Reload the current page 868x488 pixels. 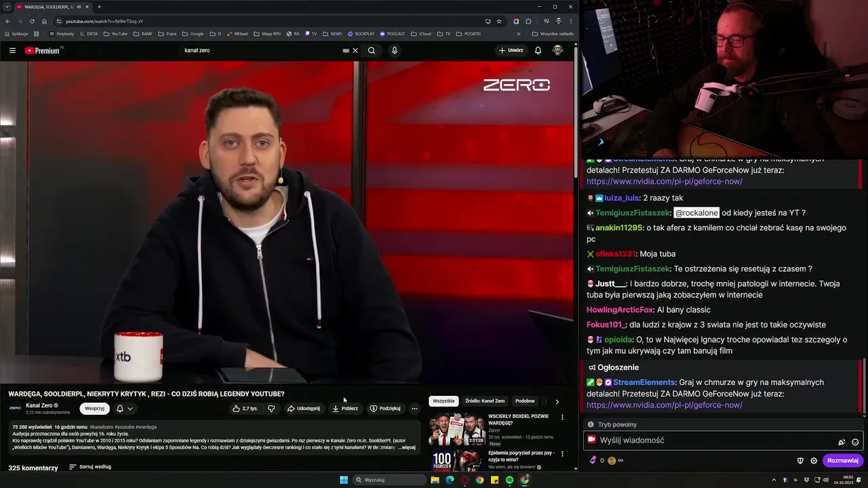tap(32, 21)
